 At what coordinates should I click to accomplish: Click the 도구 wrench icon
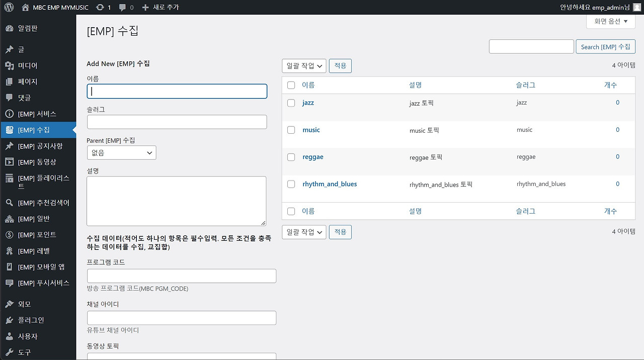point(9,352)
